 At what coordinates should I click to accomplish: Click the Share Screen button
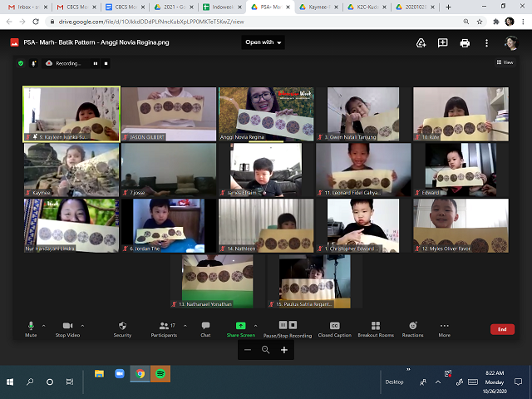click(x=240, y=328)
